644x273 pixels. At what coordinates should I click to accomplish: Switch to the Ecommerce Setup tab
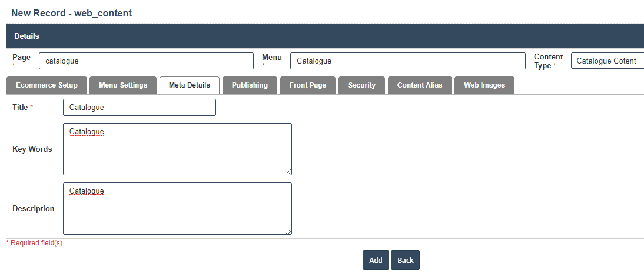click(47, 85)
